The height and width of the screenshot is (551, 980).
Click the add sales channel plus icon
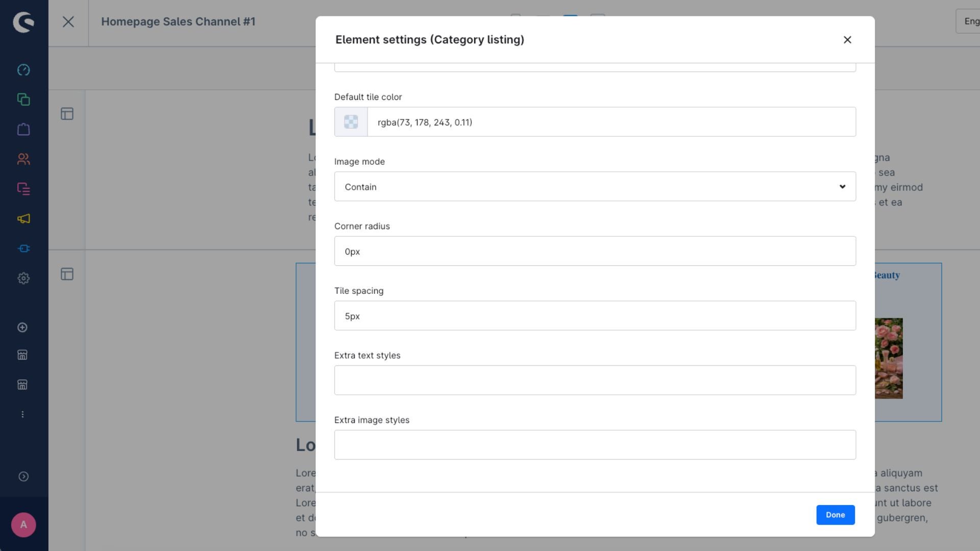[x=22, y=328]
